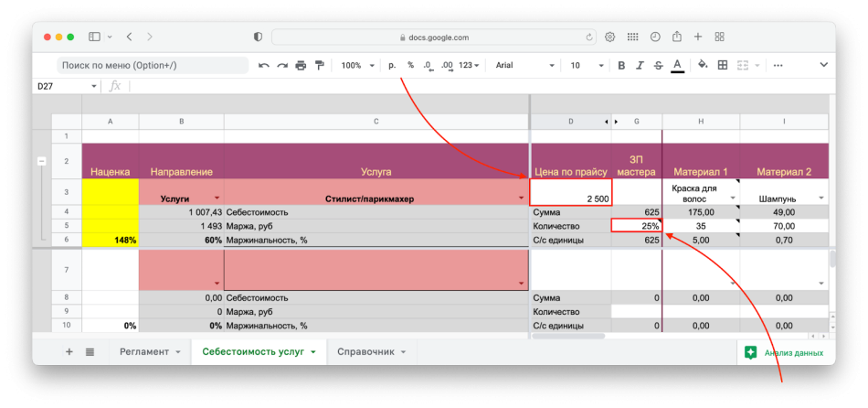Click the Redo arrow in the toolbar

tap(282, 66)
